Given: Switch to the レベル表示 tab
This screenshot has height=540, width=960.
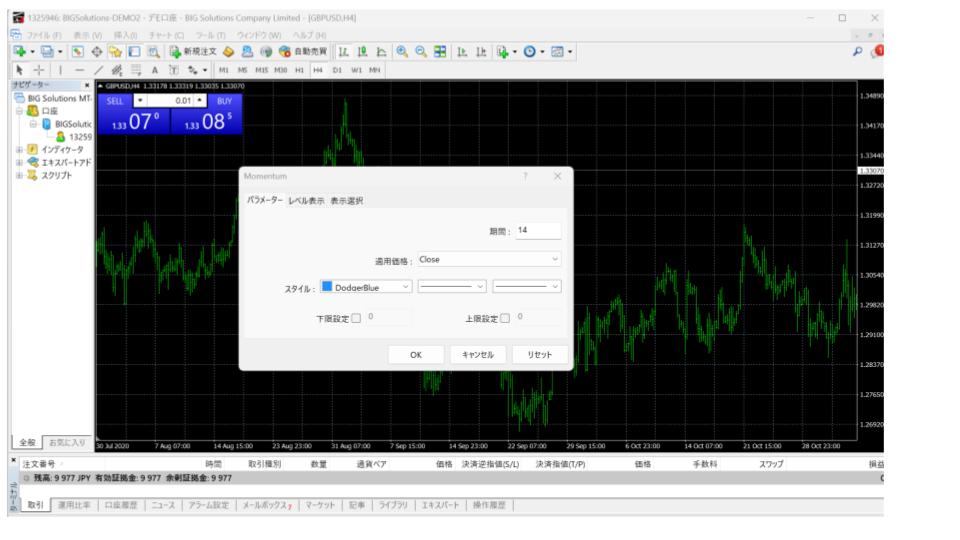Looking at the screenshot, I should [x=306, y=200].
